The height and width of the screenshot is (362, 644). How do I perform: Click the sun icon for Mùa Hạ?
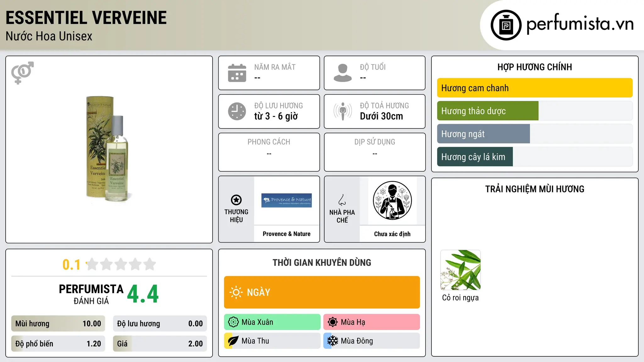333,322
